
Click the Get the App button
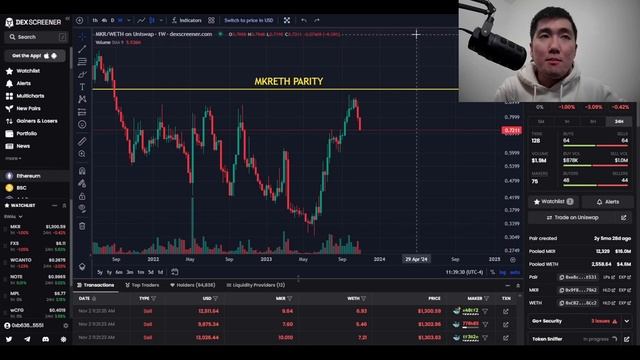tap(35, 56)
